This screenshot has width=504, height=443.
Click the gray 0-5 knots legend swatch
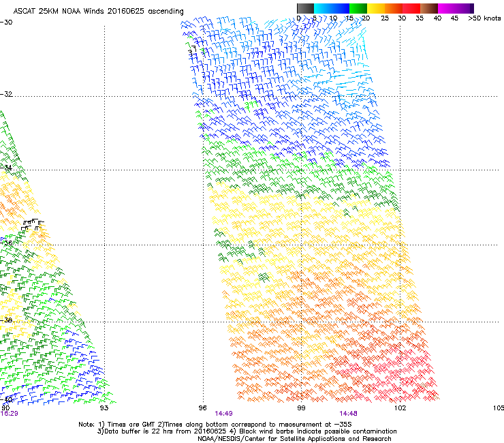click(305, 8)
